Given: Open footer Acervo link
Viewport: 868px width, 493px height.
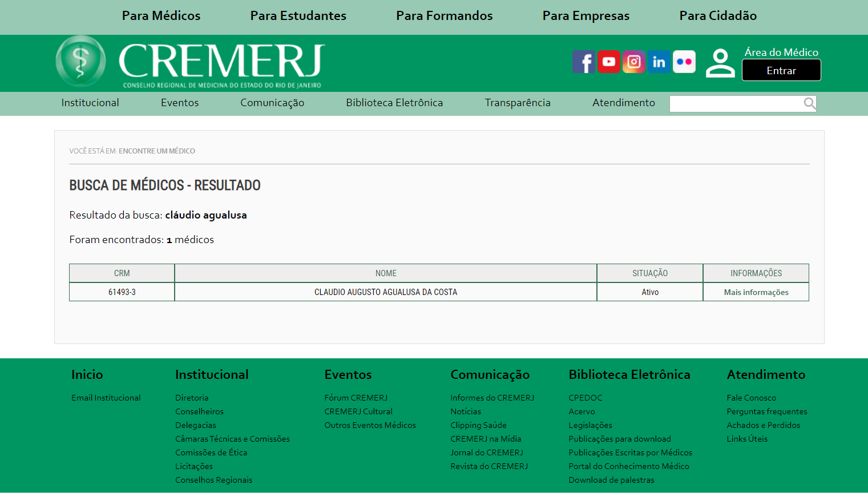Looking at the screenshot, I should point(582,411).
